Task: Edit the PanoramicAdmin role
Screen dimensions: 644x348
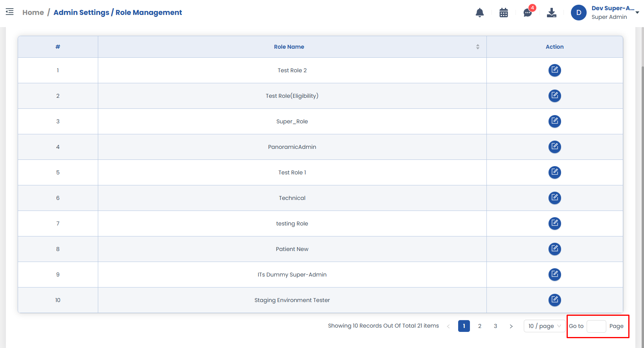Action: coord(554,147)
